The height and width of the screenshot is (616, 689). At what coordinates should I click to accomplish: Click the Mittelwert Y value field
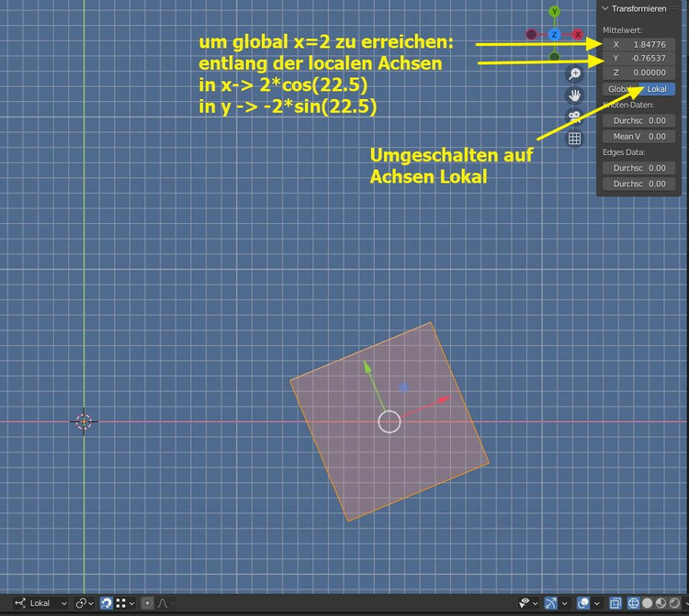[638, 59]
